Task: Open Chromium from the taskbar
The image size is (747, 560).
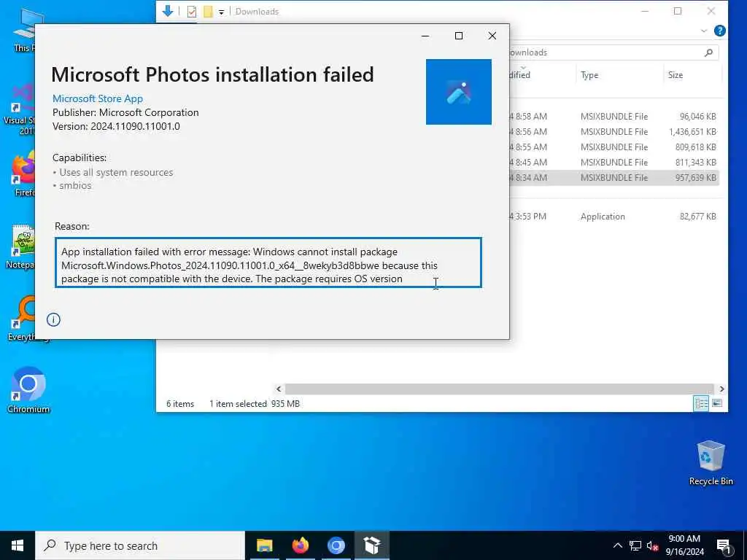Action: pyautogui.click(x=336, y=545)
